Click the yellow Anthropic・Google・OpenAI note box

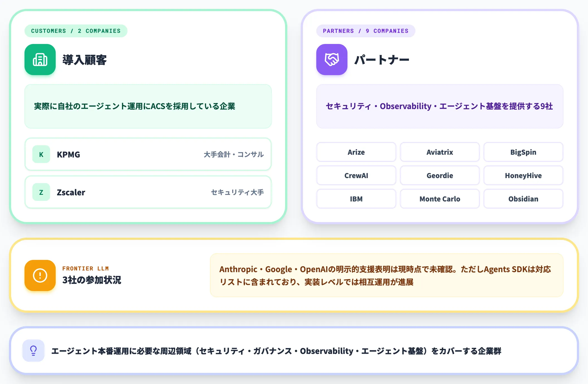pyautogui.click(x=387, y=275)
